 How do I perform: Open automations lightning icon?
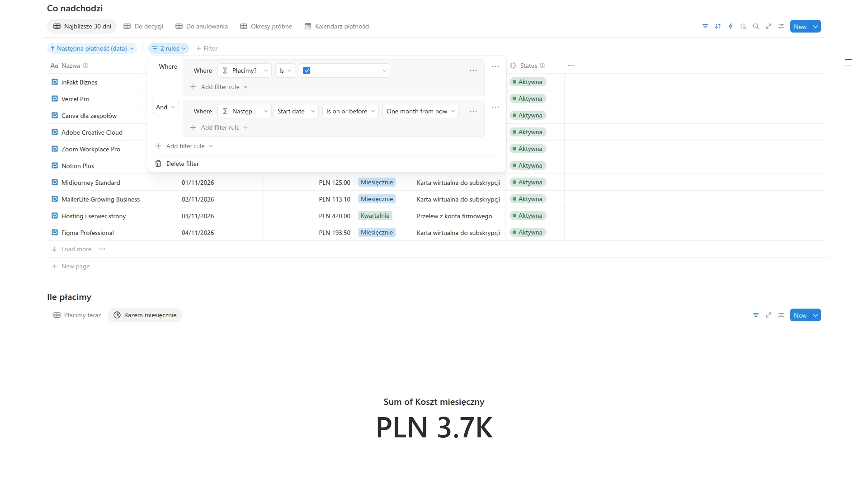pos(730,26)
